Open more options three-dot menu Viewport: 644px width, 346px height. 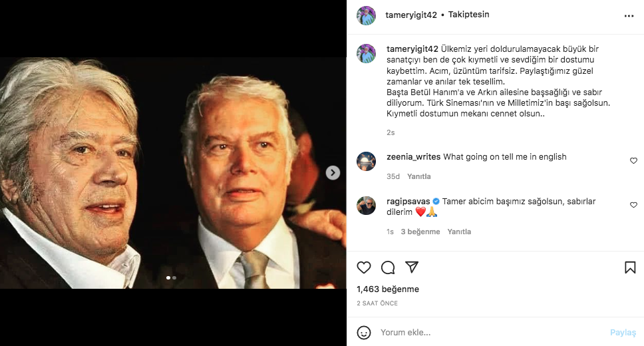point(629,15)
